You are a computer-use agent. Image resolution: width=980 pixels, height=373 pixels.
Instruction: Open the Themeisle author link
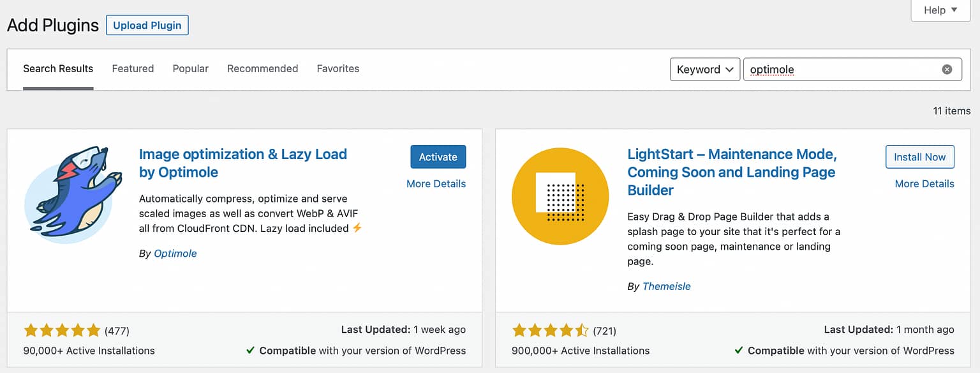click(x=667, y=287)
